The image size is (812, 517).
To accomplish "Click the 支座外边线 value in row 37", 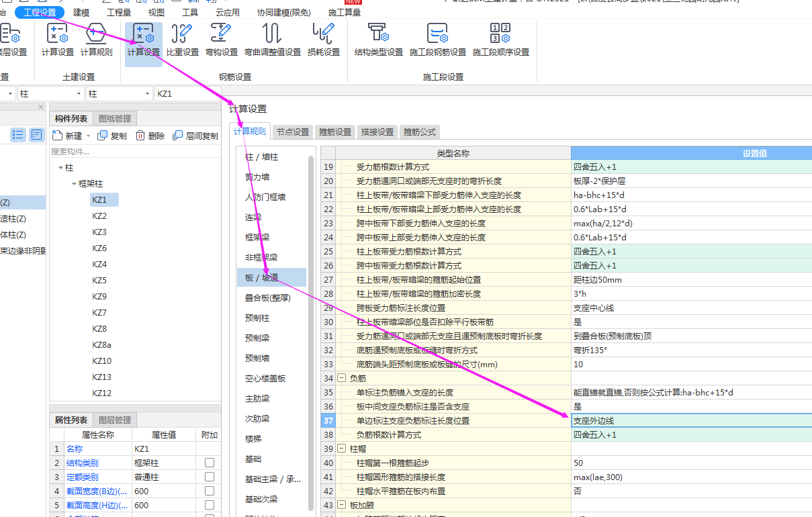I will pos(691,420).
